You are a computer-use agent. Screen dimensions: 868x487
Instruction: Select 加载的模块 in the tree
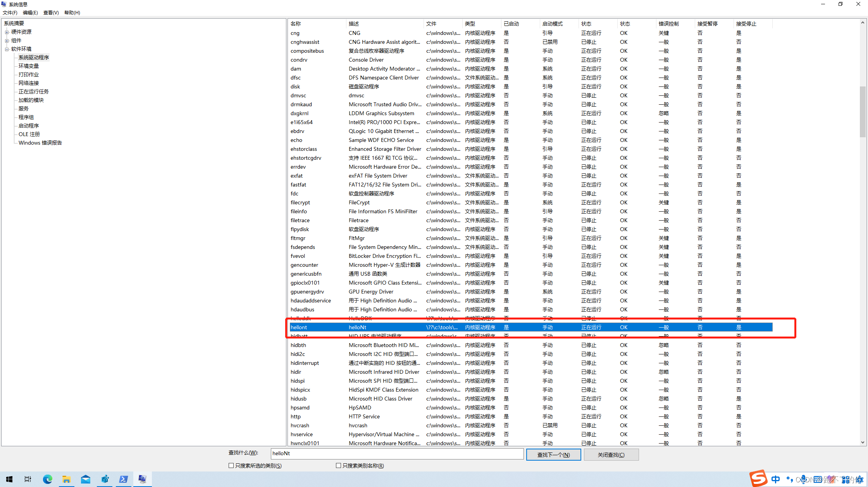click(31, 100)
